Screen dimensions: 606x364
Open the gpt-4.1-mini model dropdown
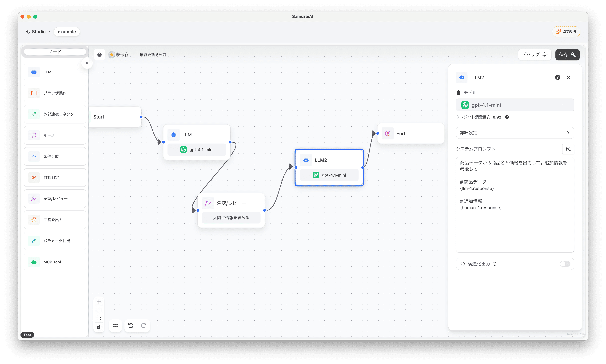(515, 105)
